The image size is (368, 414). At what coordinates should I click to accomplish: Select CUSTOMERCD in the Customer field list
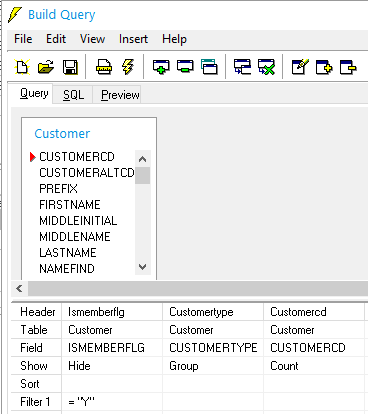(77, 157)
